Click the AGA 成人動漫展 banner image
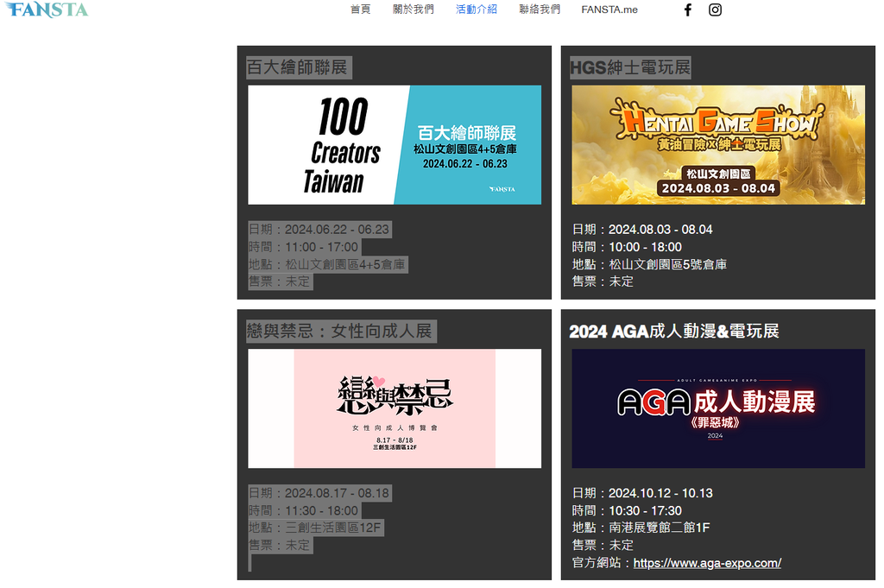The height and width of the screenshot is (588, 884). pos(718,408)
